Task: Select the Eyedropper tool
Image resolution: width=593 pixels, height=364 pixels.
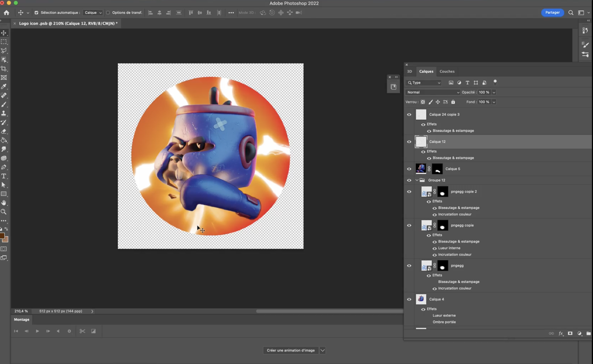Action: pyautogui.click(x=4, y=86)
